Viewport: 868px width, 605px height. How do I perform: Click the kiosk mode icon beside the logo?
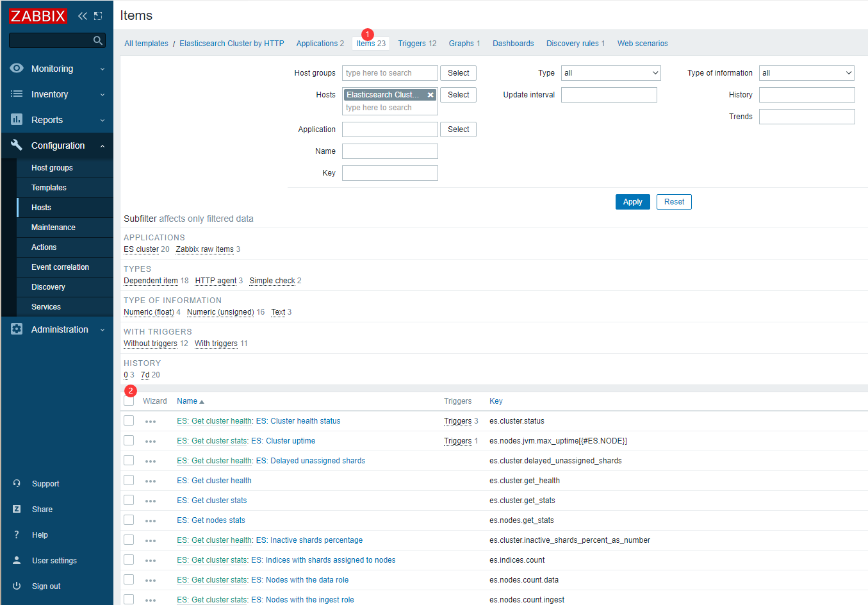[x=98, y=16]
